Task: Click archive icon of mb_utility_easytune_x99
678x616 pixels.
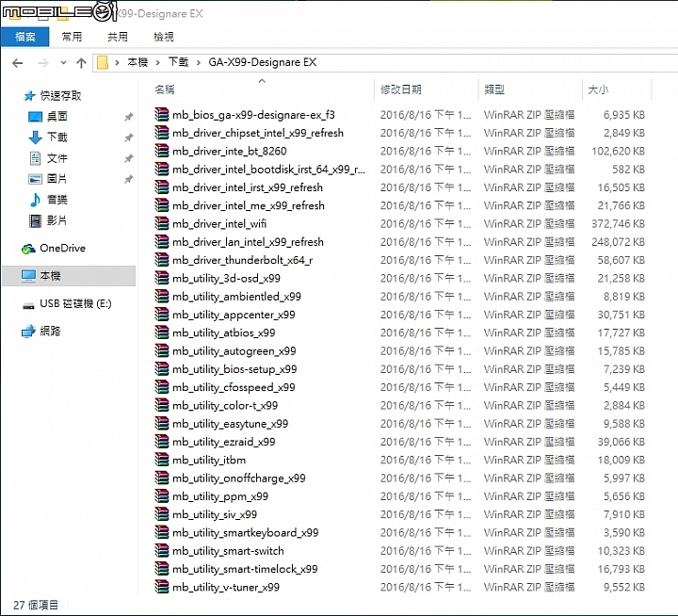Action: (x=162, y=423)
